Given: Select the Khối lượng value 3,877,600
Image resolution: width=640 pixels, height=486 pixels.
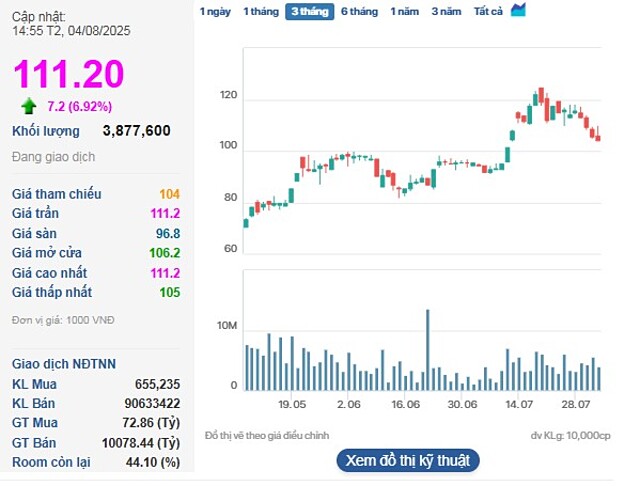Looking at the screenshot, I should [137, 131].
